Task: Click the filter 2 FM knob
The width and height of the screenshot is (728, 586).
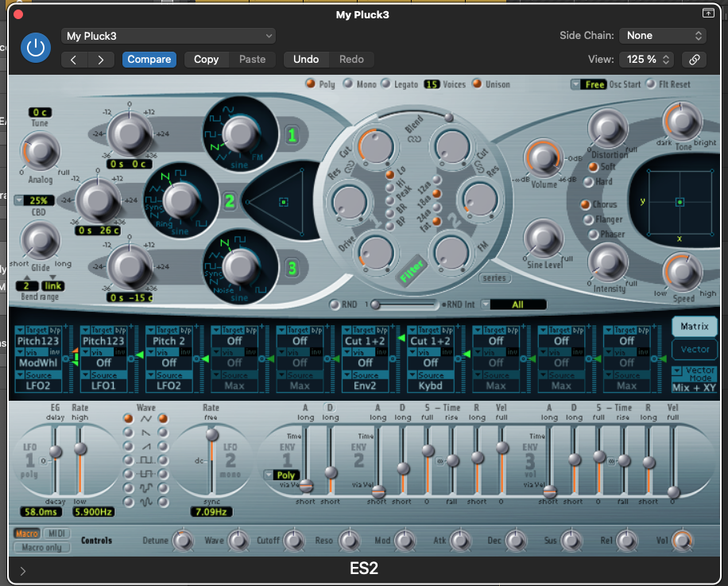Action: (451, 252)
